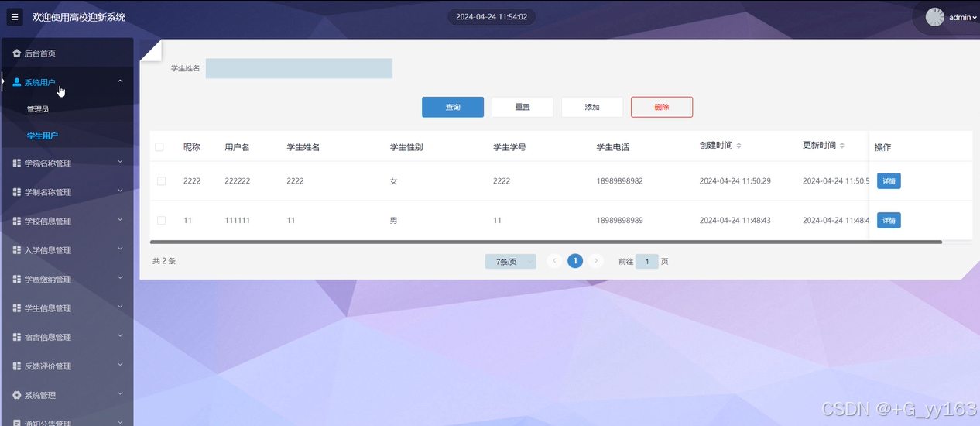Click the user icon beside 入学信息管理
The width and height of the screenshot is (980, 426).
tap(17, 250)
